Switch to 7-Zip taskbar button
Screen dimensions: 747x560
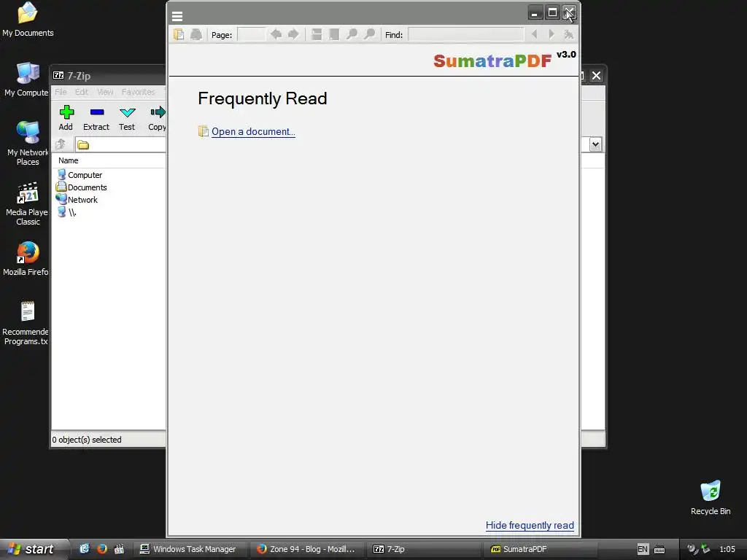tap(424, 549)
